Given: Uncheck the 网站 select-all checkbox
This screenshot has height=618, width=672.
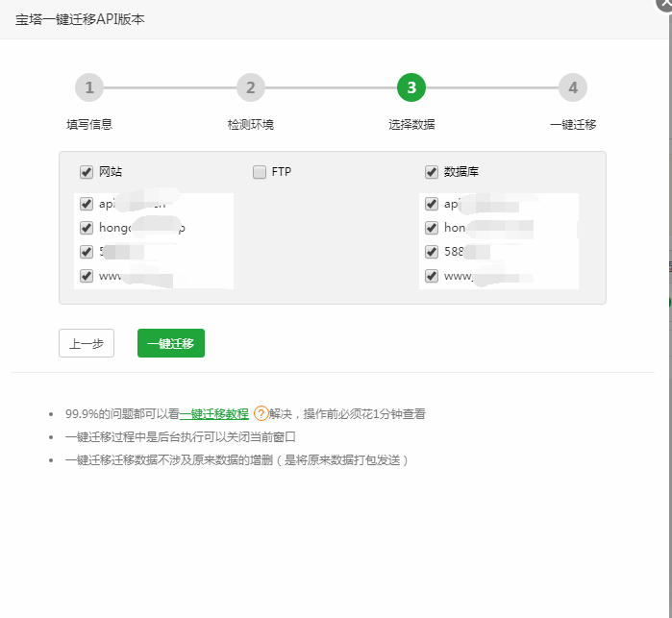Looking at the screenshot, I should tap(87, 172).
